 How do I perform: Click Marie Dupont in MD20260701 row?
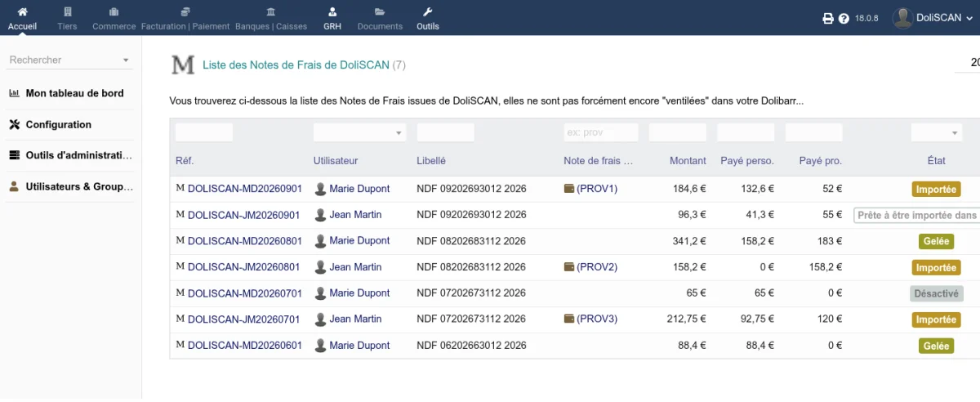359,293
